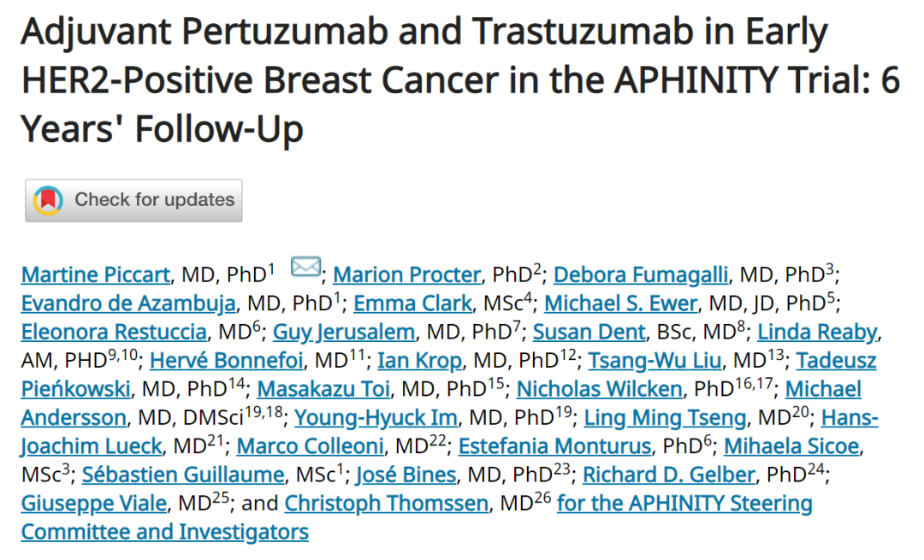The width and height of the screenshot is (924, 560).
Task: Click the Crossmark bookmark icon
Action: (48, 200)
